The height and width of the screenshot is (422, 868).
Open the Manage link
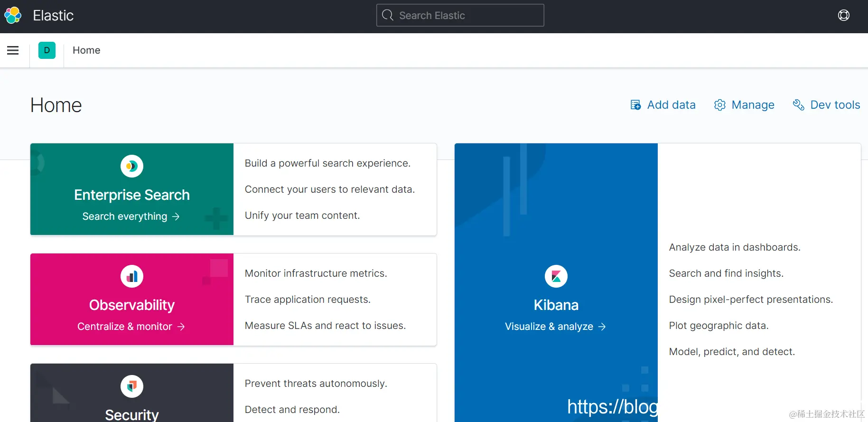click(x=744, y=105)
